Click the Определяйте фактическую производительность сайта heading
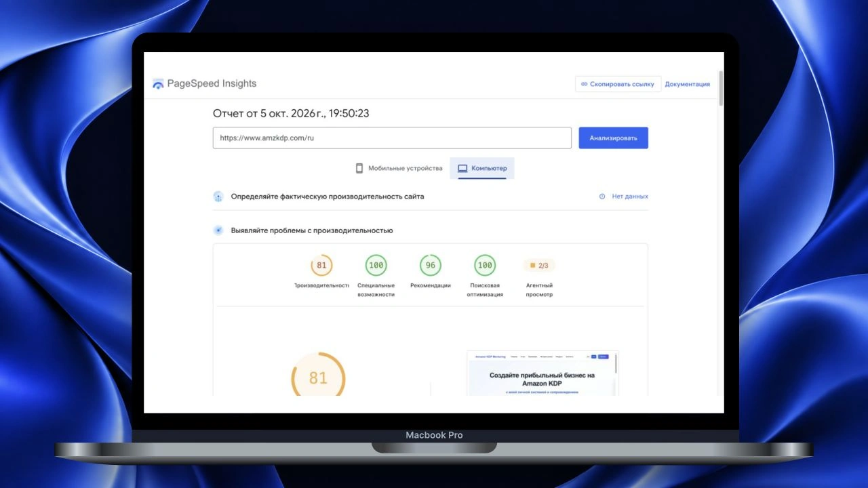 tap(328, 197)
